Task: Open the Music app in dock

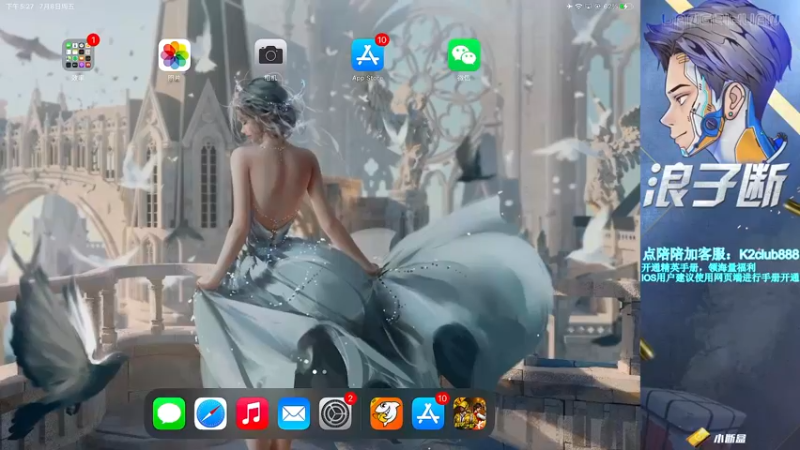Action: point(252,414)
